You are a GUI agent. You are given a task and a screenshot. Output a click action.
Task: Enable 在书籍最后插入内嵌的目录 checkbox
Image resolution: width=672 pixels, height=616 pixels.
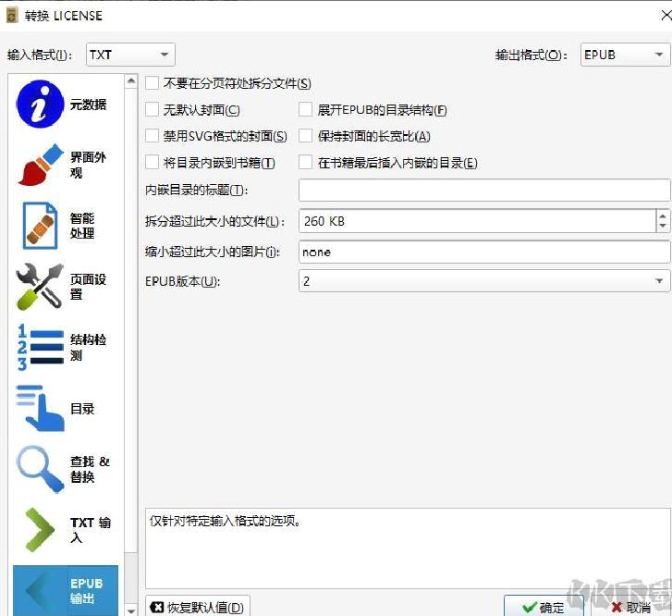click(x=305, y=163)
